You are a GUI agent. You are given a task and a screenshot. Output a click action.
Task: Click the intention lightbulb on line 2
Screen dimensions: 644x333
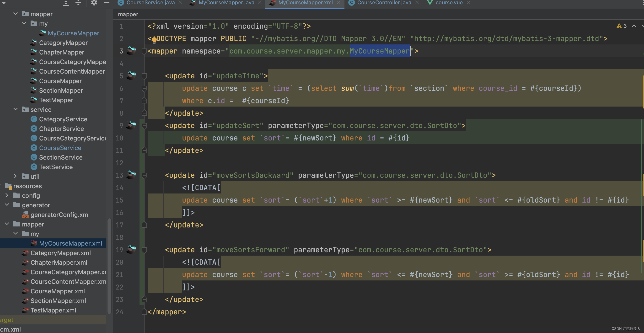pos(154,39)
